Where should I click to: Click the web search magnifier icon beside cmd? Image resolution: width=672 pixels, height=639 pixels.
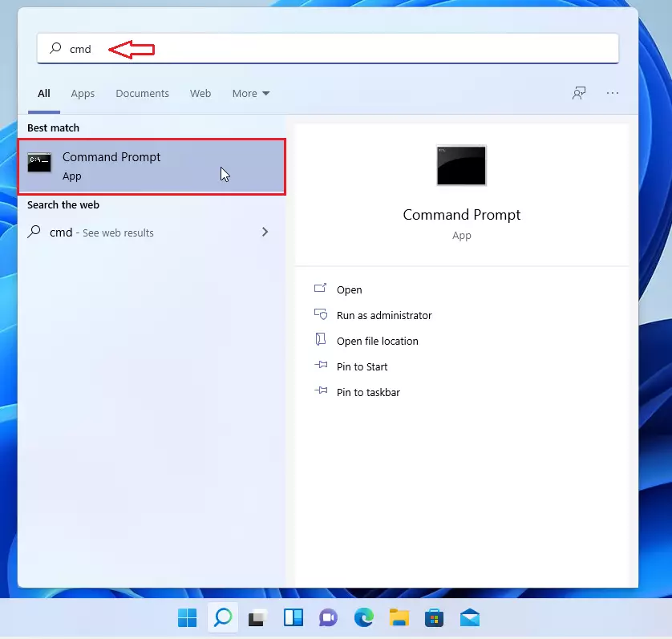(34, 232)
